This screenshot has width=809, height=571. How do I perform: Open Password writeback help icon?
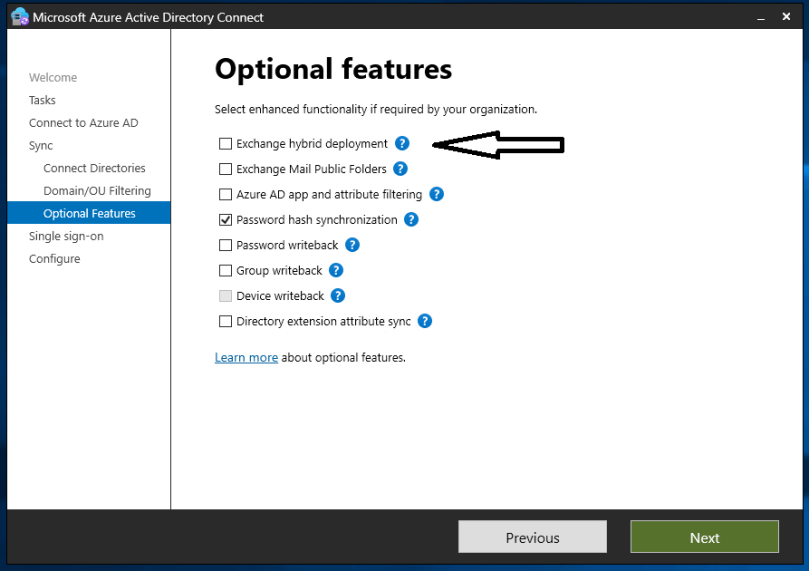[352, 245]
